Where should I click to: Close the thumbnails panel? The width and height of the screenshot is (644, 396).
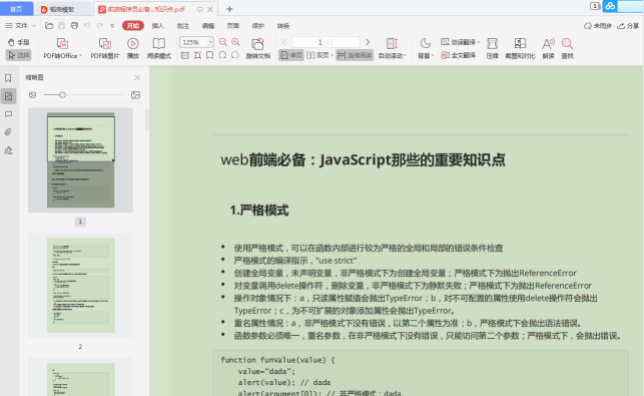coord(138,77)
